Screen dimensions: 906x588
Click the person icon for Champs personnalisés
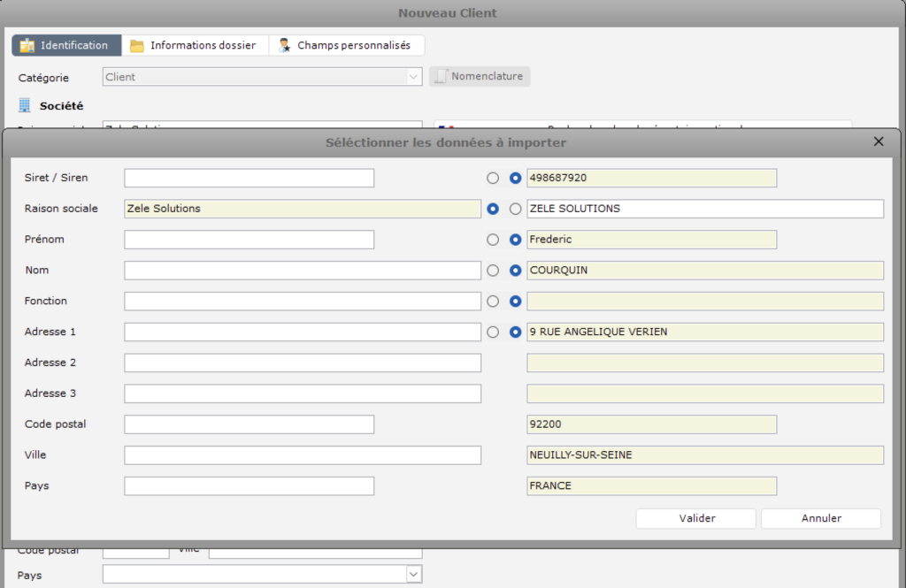pyautogui.click(x=284, y=45)
